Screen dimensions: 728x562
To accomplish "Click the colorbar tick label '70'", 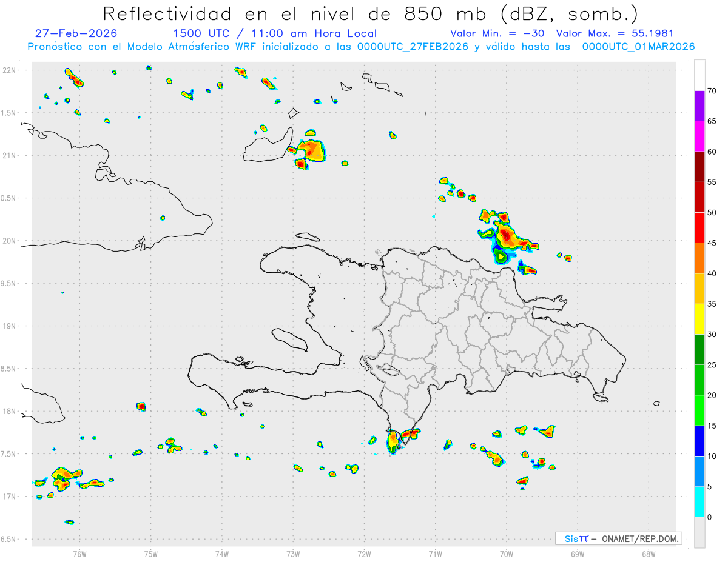I will (x=712, y=91).
